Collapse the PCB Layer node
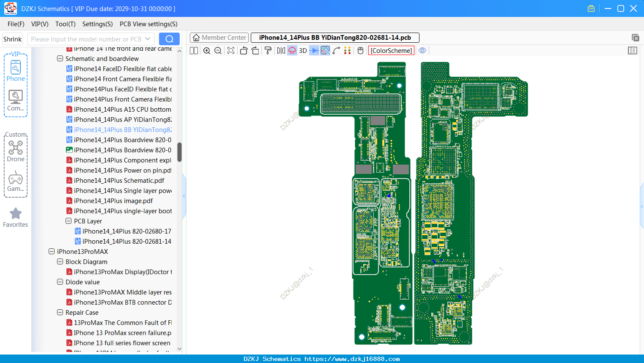 point(69,221)
